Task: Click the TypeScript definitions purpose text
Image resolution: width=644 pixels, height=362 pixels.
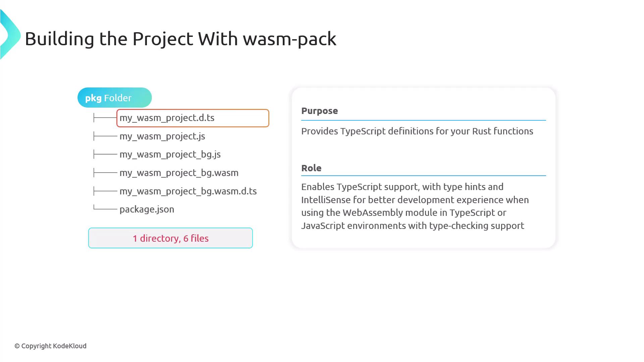Action: (x=417, y=131)
